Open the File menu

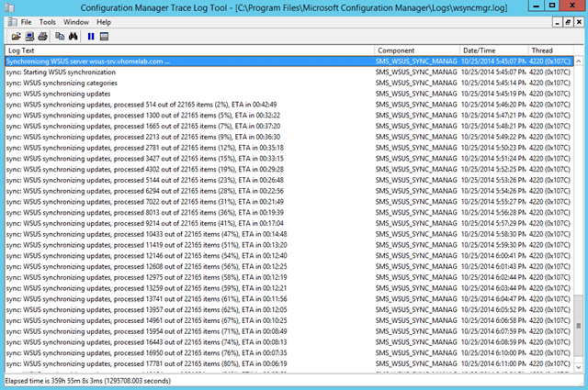[26, 21]
